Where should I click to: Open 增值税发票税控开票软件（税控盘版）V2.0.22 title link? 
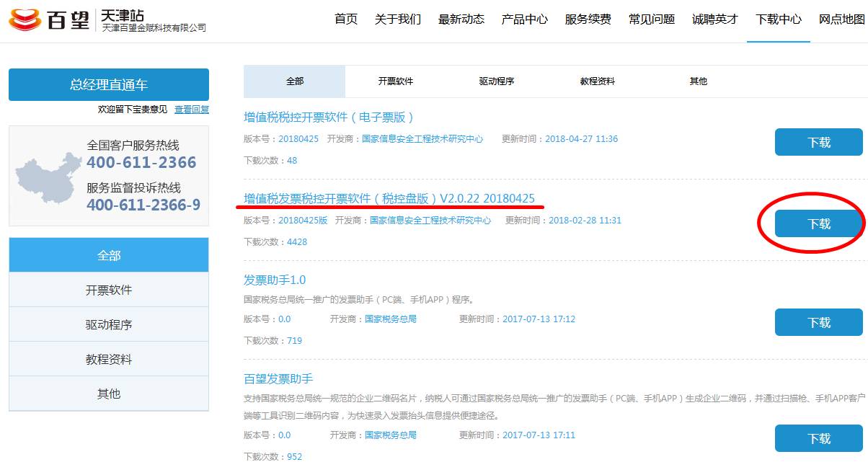[x=389, y=198]
